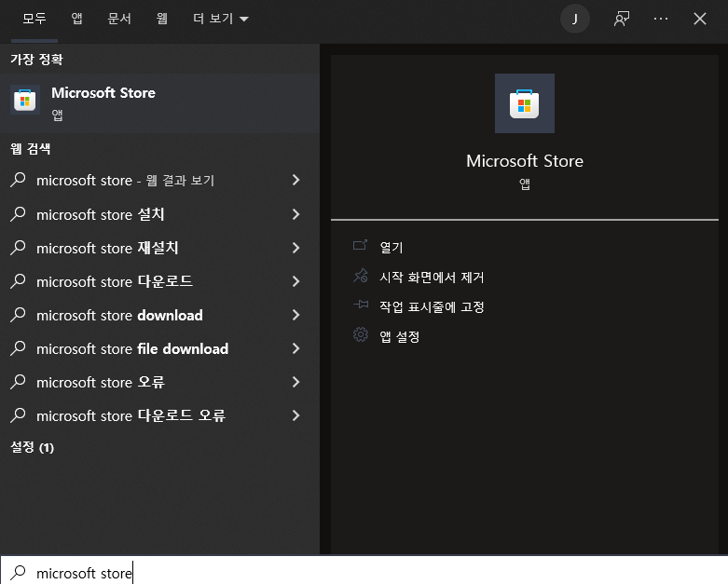Click search icon beside 다운로드 오류 suggestion
This screenshot has width=728, height=584.
pyautogui.click(x=18, y=414)
